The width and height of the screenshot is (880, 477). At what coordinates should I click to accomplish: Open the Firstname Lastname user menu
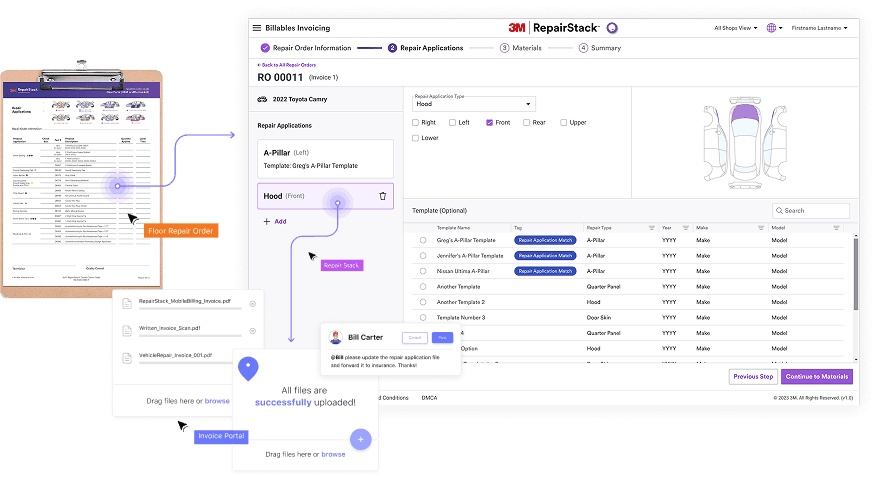click(x=819, y=28)
